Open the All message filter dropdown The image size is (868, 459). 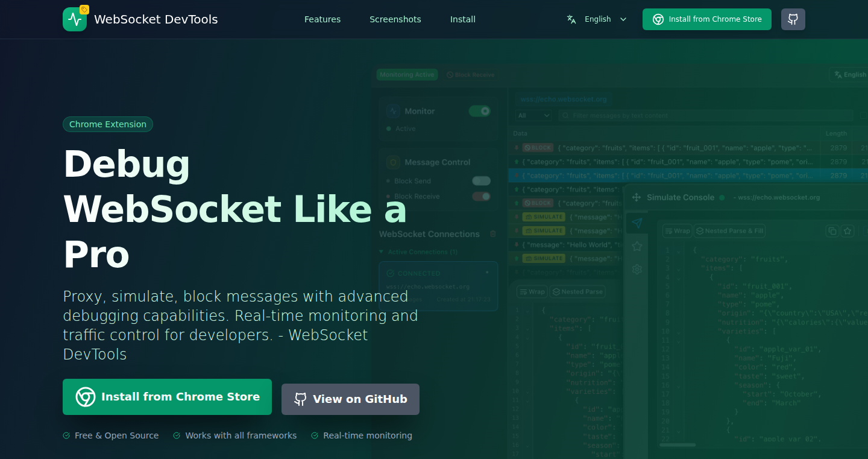coord(534,115)
